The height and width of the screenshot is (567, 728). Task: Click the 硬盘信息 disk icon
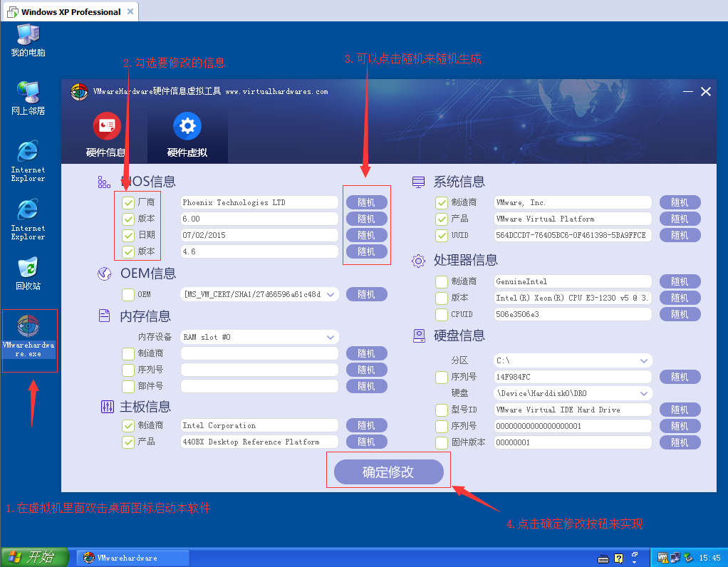(x=419, y=335)
